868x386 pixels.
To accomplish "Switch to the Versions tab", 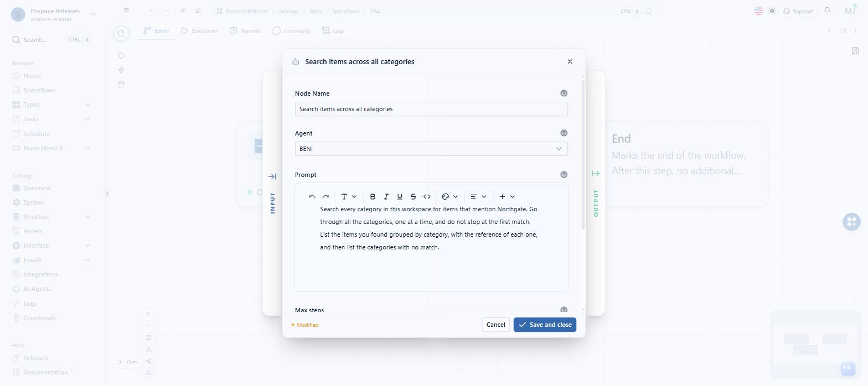I will click(245, 30).
